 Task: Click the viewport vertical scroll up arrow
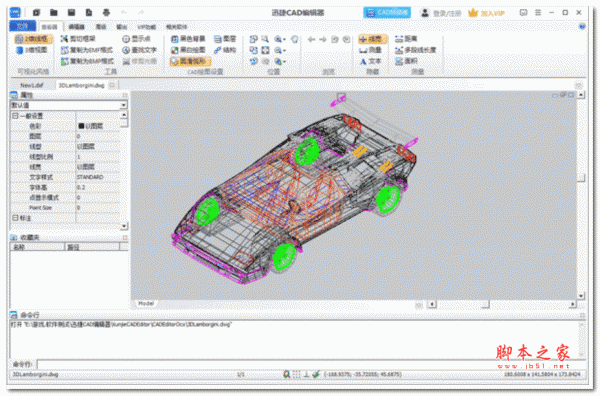click(581, 94)
